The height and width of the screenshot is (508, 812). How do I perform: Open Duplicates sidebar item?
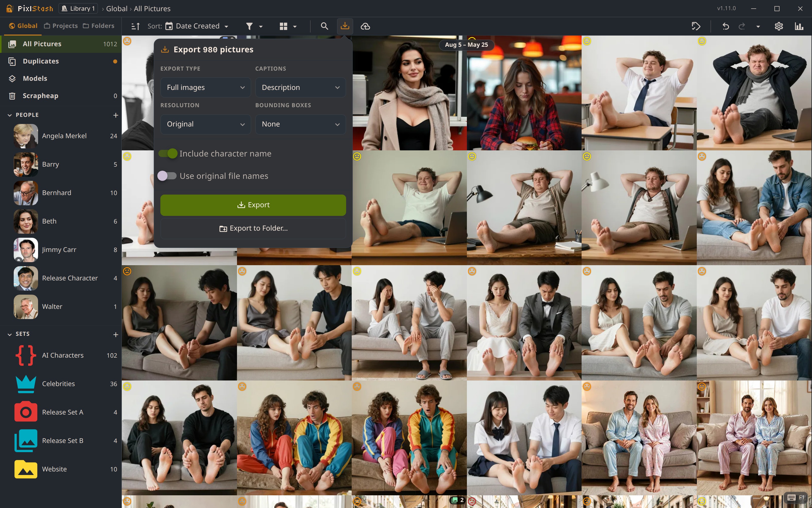coord(61,61)
